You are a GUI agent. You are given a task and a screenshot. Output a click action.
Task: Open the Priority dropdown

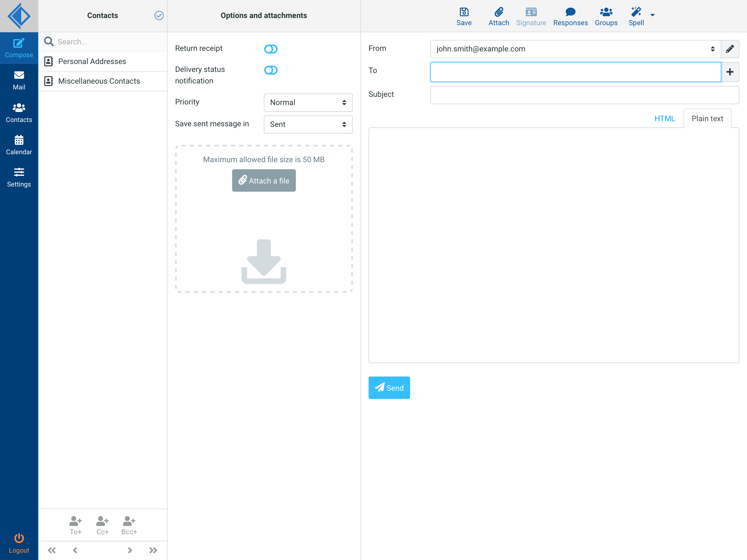coord(308,103)
